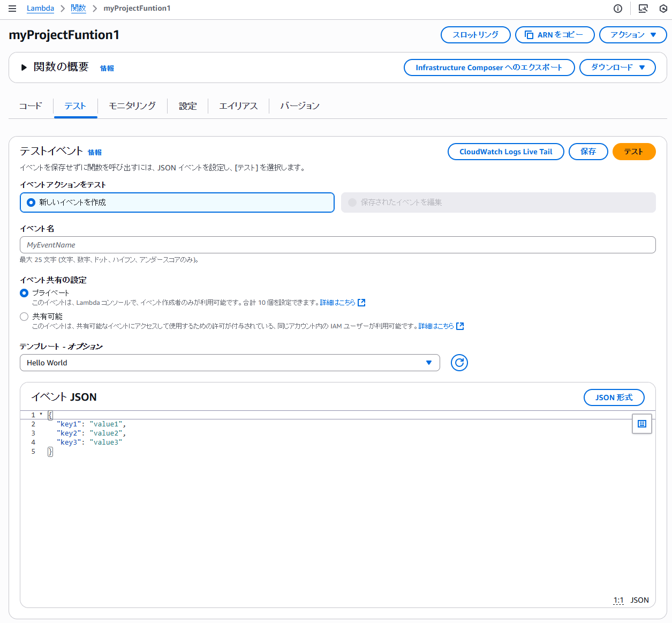Run the orange テスト button
672x623 pixels.
(x=634, y=152)
